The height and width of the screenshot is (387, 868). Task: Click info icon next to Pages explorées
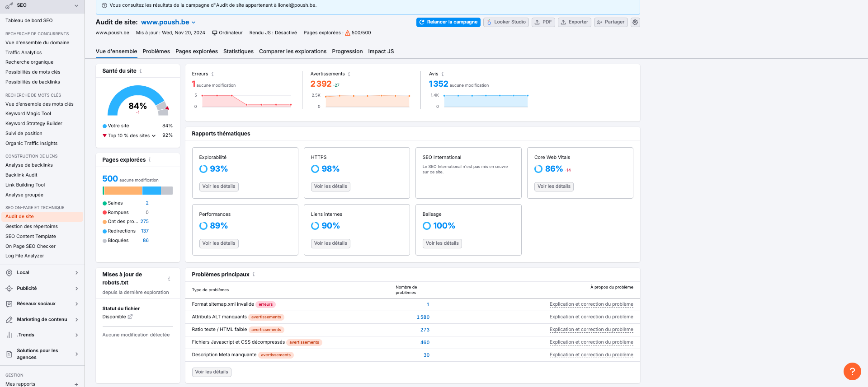tap(150, 160)
